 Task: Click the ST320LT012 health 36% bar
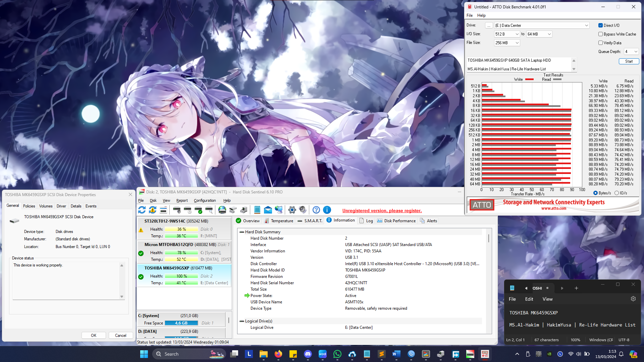pos(181,229)
